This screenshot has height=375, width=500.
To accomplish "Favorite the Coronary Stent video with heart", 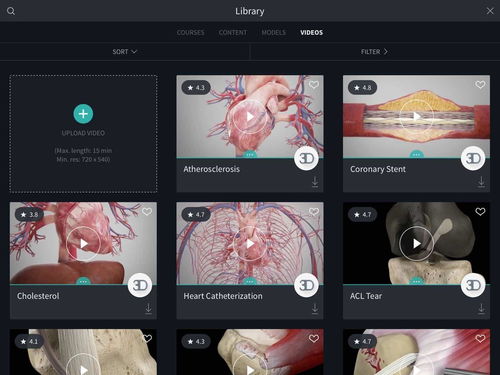I will point(480,85).
